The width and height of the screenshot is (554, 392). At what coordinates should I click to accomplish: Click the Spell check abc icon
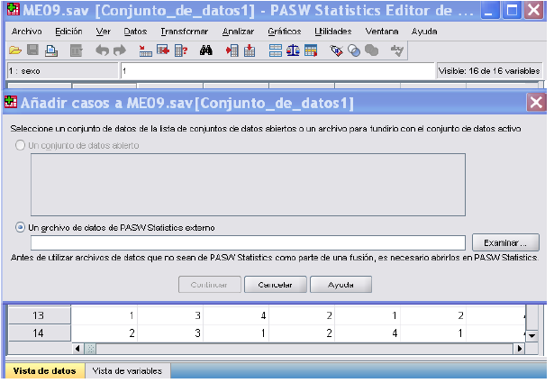tap(397, 50)
